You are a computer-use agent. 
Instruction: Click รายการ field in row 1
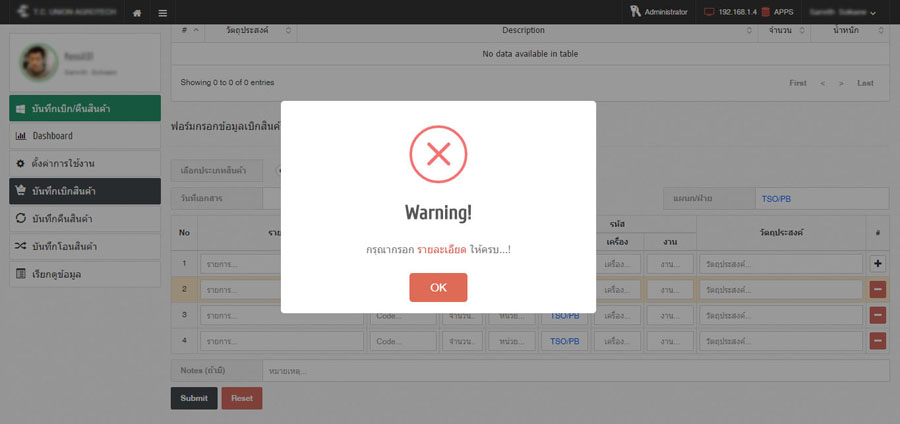point(282,264)
